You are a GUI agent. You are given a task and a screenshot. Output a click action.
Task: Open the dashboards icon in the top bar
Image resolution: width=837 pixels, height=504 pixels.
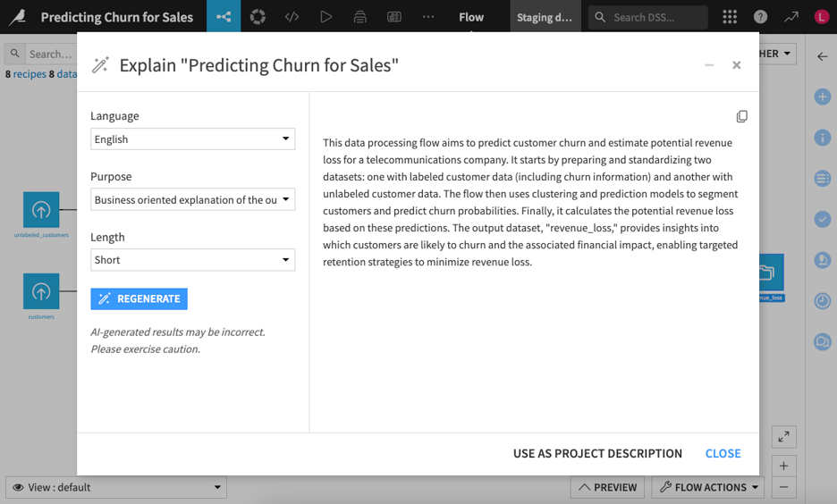tap(393, 16)
